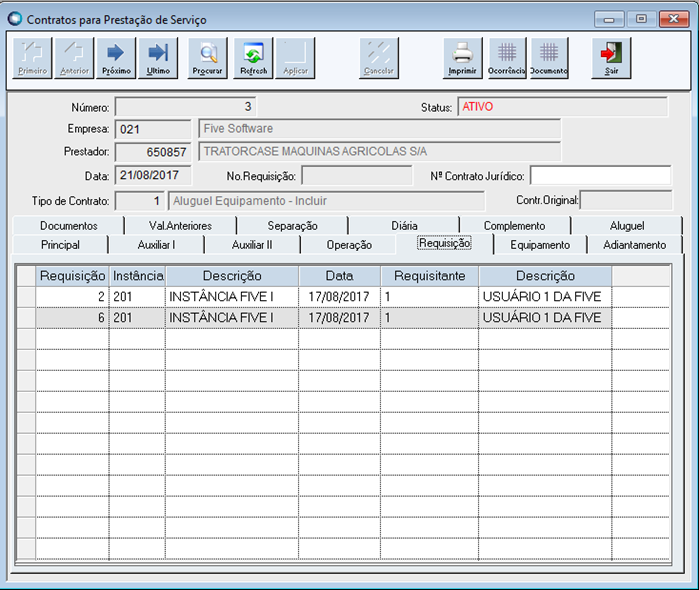Image resolution: width=699 pixels, height=590 pixels.
Task: Click USUÁRIO 1 DA FIVE in requisition 6 row
Action: (545, 318)
